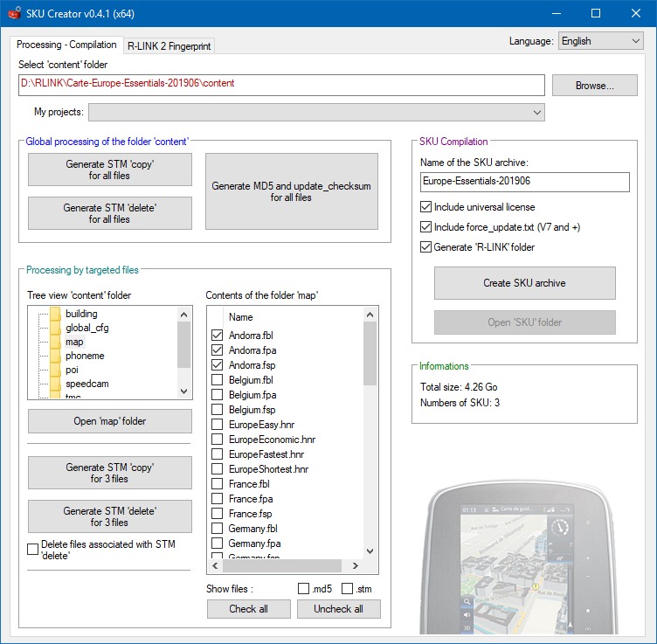
Task: Enable showing .stm files
Action: pyautogui.click(x=348, y=589)
